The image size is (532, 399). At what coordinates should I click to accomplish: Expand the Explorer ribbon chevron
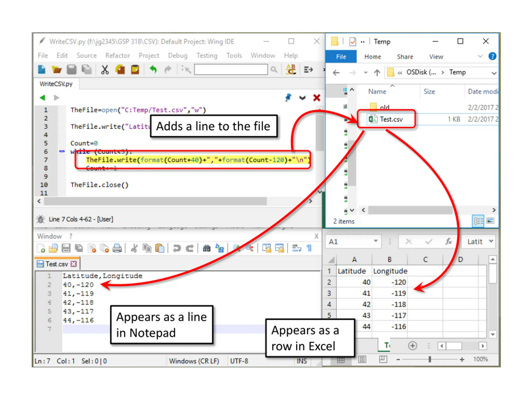pyautogui.click(x=480, y=56)
